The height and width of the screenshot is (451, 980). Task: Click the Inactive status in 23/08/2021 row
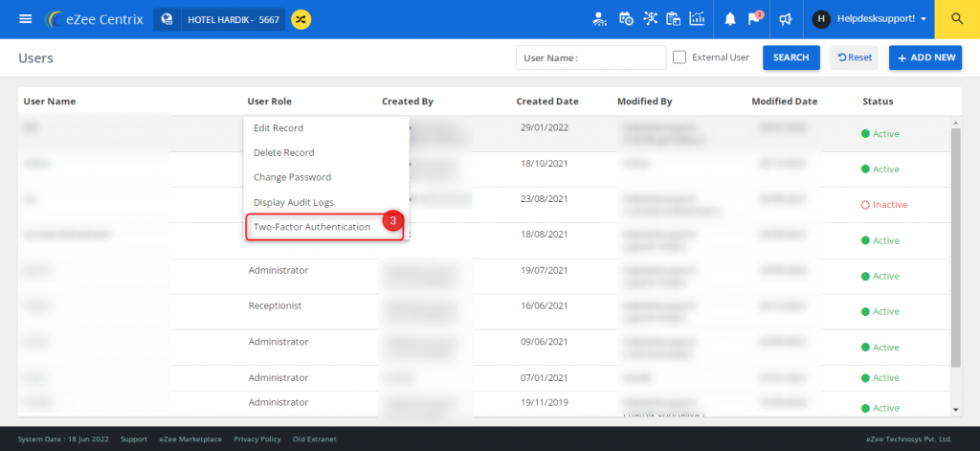tap(883, 205)
